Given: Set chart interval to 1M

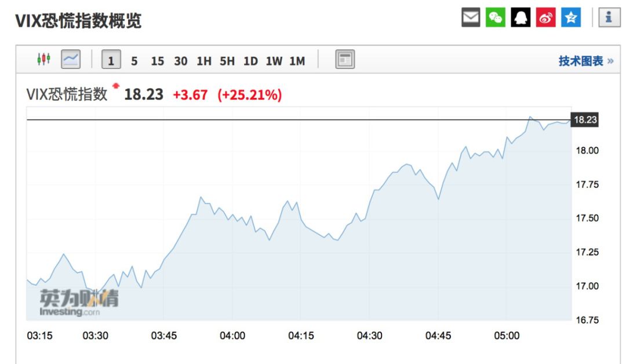Looking at the screenshot, I should click(297, 61).
